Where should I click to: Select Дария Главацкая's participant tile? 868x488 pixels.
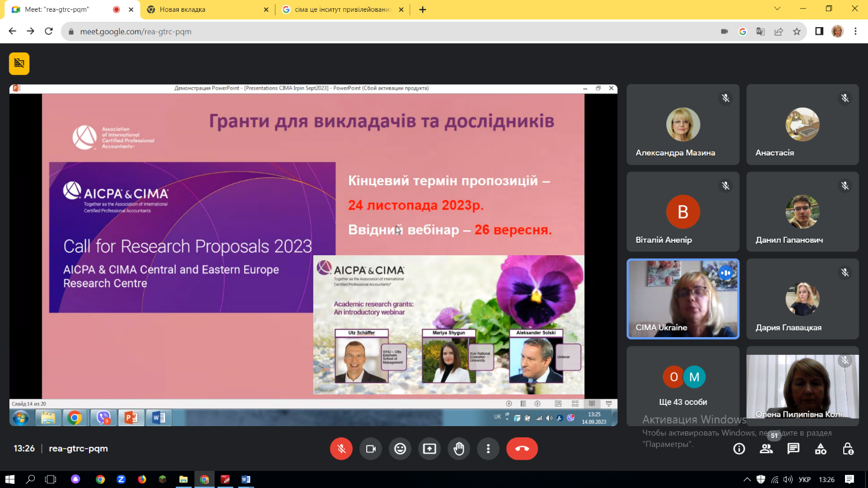click(x=803, y=299)
